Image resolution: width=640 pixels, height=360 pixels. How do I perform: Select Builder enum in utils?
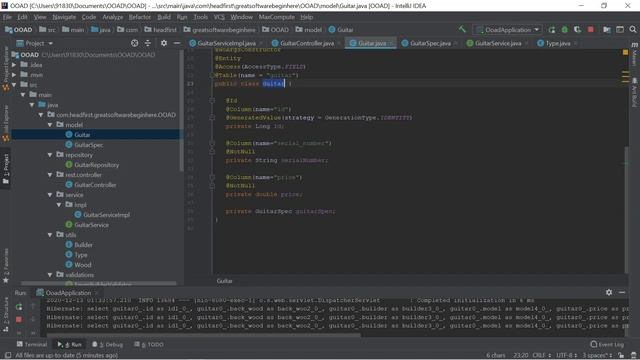83,245
